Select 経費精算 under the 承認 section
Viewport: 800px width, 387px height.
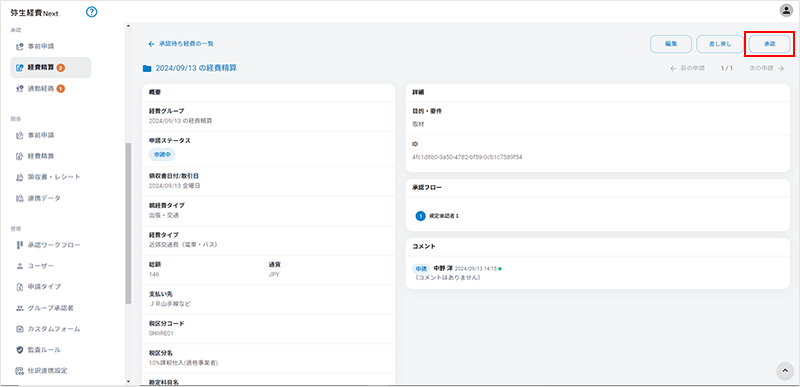coord(51,67)
